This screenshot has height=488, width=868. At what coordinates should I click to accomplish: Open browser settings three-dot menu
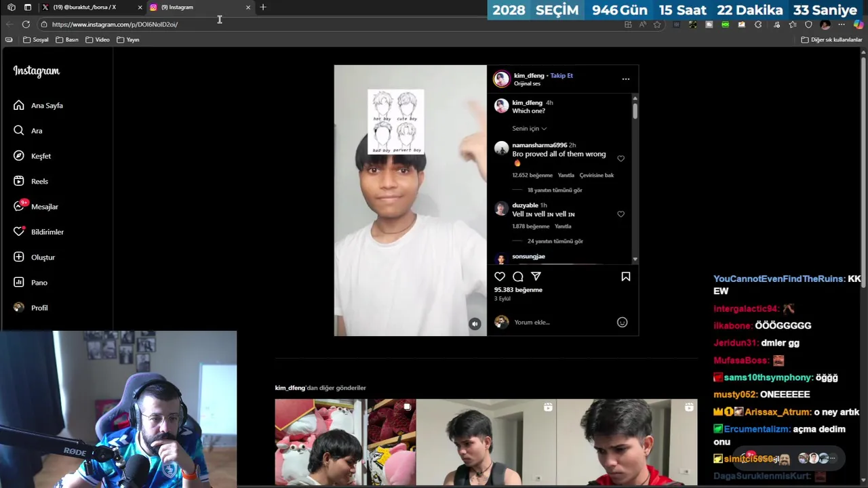pyautogui.click(x=842, y=24)
